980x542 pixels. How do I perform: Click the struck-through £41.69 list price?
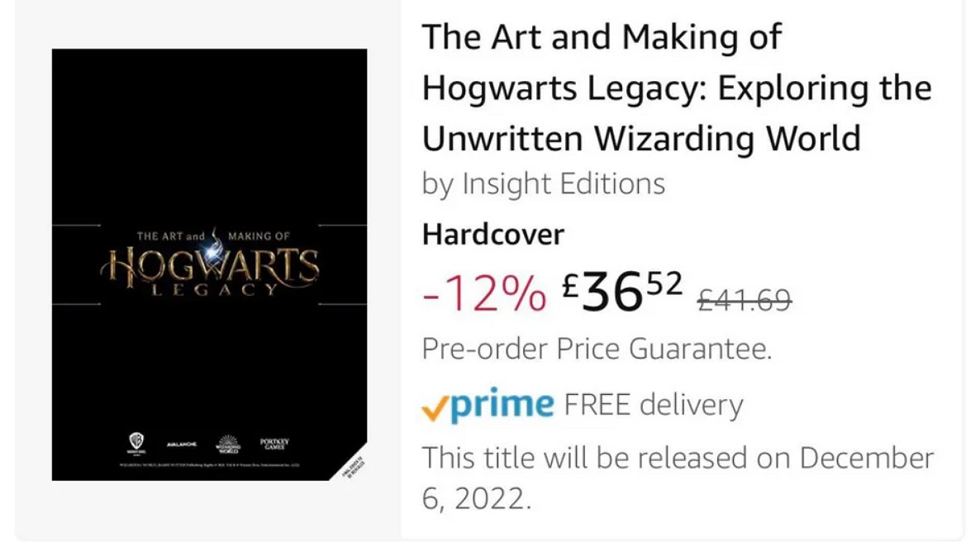(745, 301)
